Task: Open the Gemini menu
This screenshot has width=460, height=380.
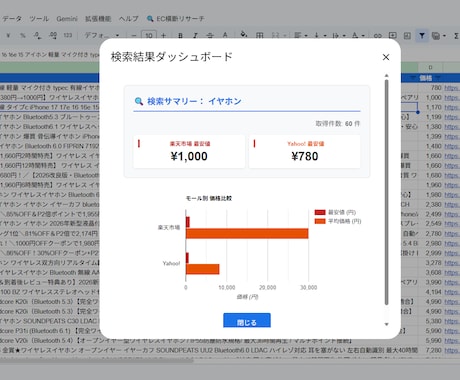Action: pyautogui.click(x=67, y=19)
